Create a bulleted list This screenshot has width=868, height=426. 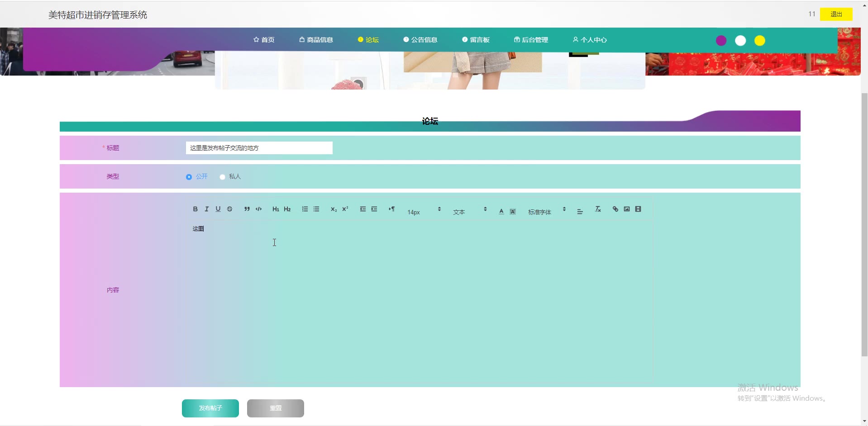point(316,209)
